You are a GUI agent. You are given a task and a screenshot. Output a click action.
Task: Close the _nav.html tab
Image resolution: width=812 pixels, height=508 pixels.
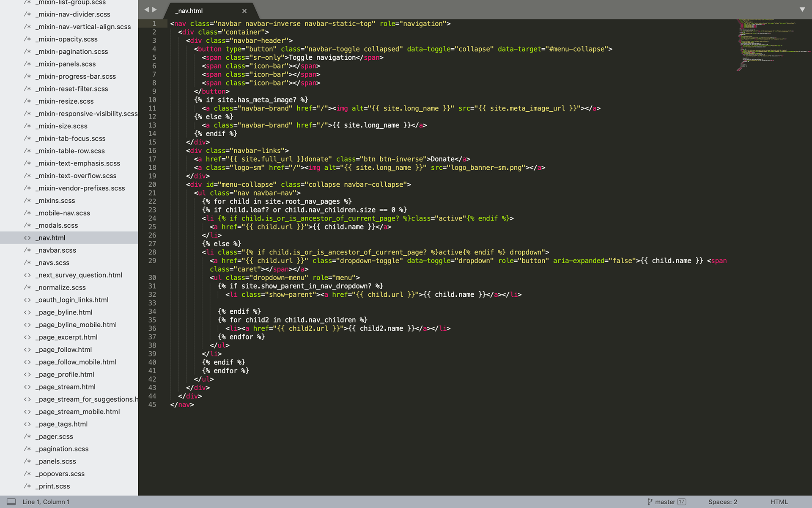244,11
